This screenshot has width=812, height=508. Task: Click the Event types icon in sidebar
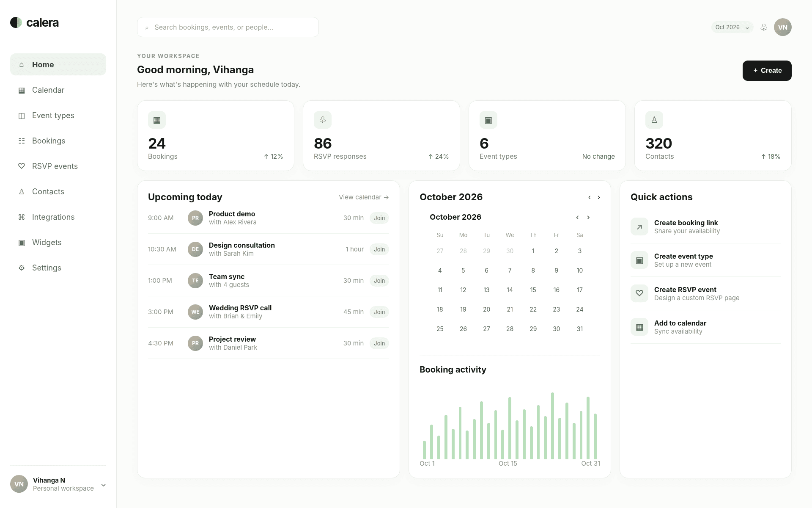[22, 116]
